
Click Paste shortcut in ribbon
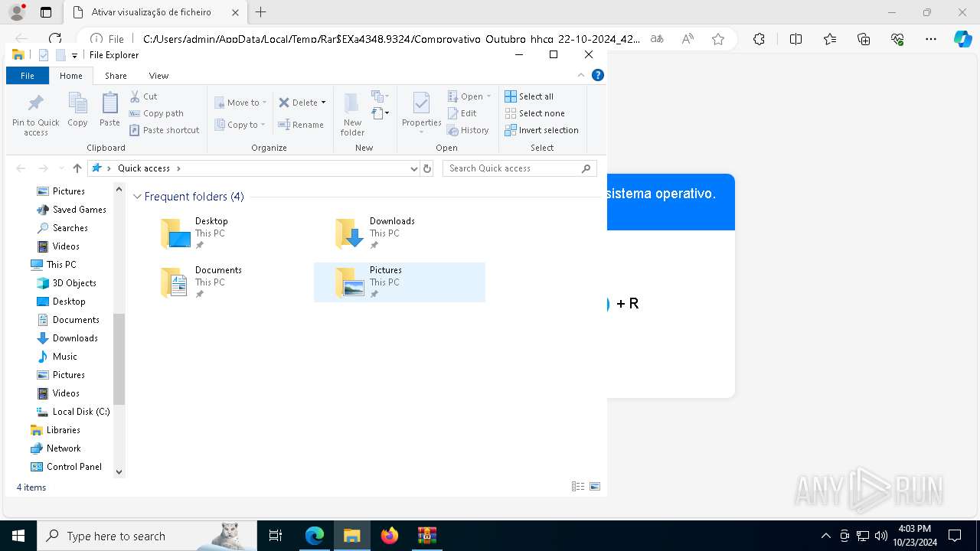164,130
